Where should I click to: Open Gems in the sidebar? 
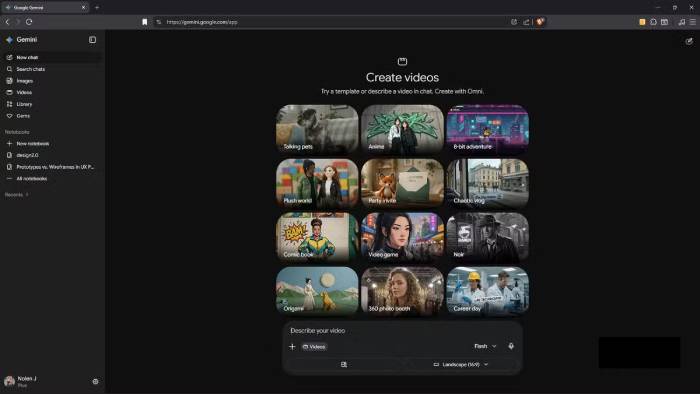(52, 116)
